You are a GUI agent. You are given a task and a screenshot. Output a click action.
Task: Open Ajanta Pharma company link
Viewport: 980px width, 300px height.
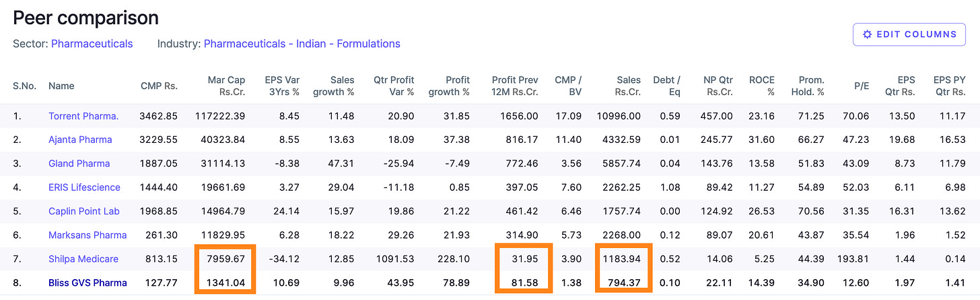point(80,140)
